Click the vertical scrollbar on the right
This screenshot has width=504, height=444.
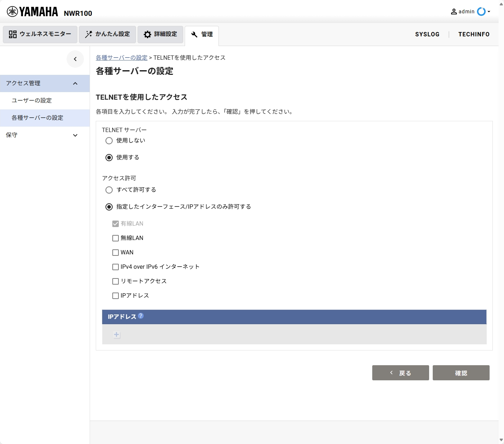[501, 222]
